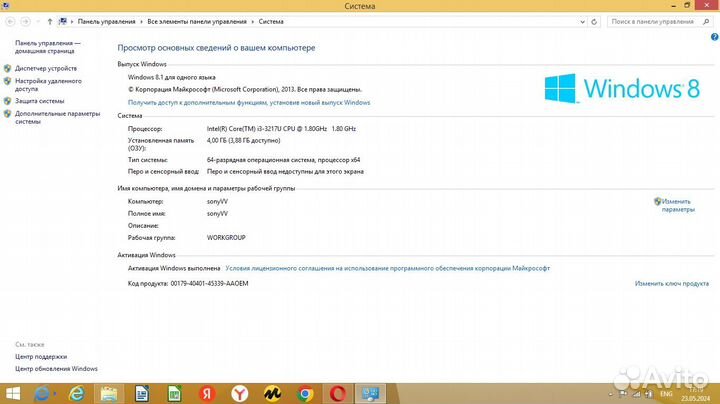
Task: Click the computer icon in address bar
Action: click(x=63, y=22)
